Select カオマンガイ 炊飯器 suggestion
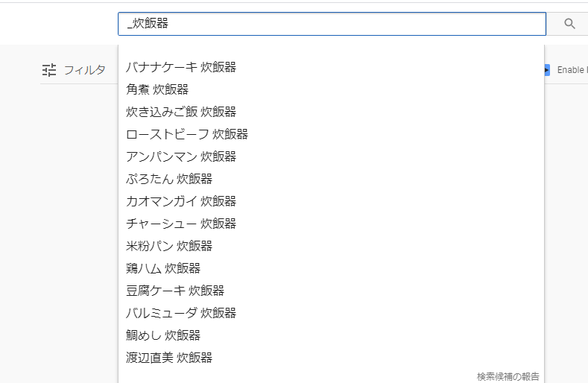 pyautogui.click(x=331, y=201)
